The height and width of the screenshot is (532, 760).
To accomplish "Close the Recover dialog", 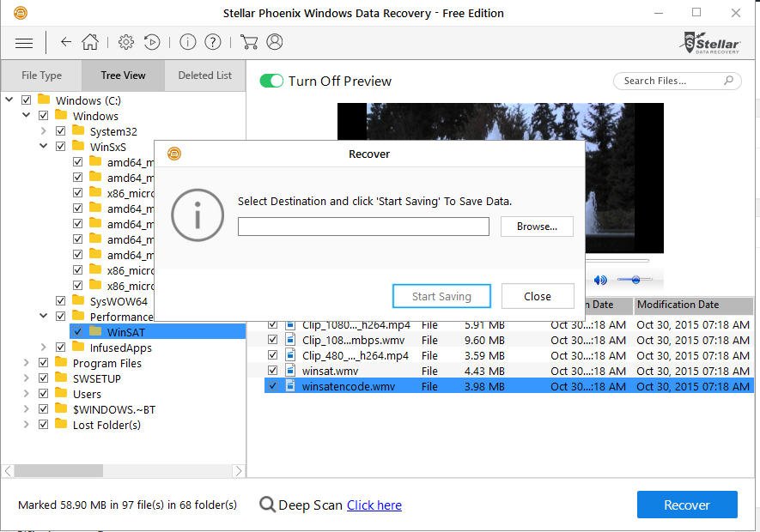I will (x=538, y=296).
